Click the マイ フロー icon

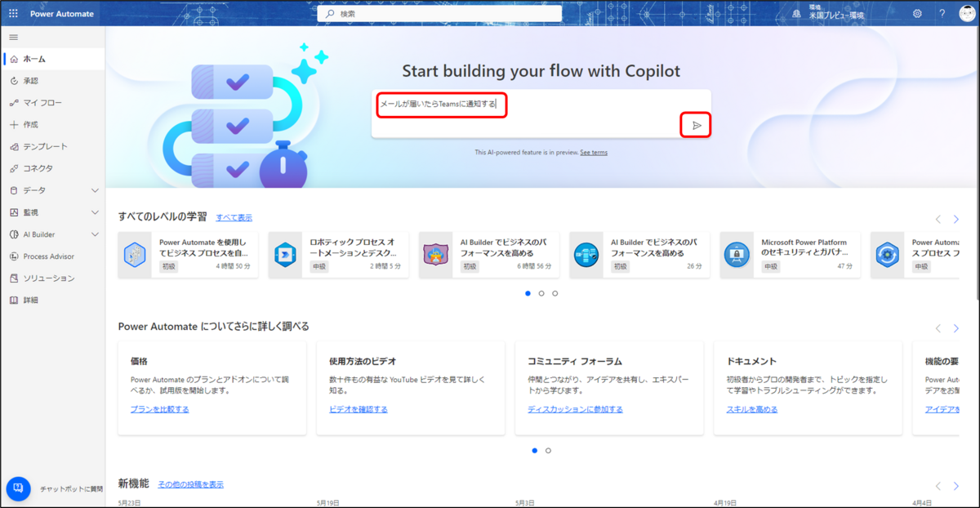tap(14, 103)
